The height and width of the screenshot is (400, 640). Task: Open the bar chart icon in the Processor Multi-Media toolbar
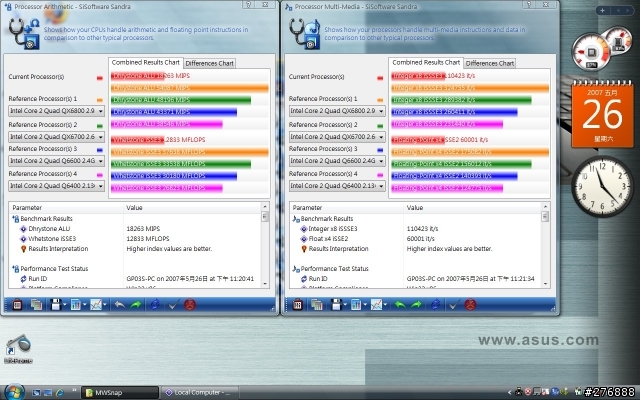point(356,304)
